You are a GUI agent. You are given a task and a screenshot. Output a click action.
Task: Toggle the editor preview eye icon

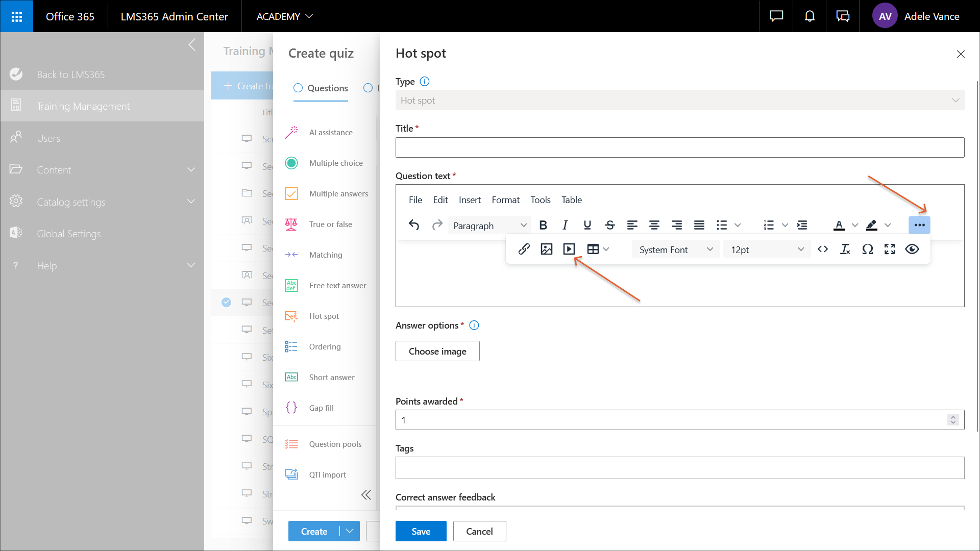(x=912, y=249)
